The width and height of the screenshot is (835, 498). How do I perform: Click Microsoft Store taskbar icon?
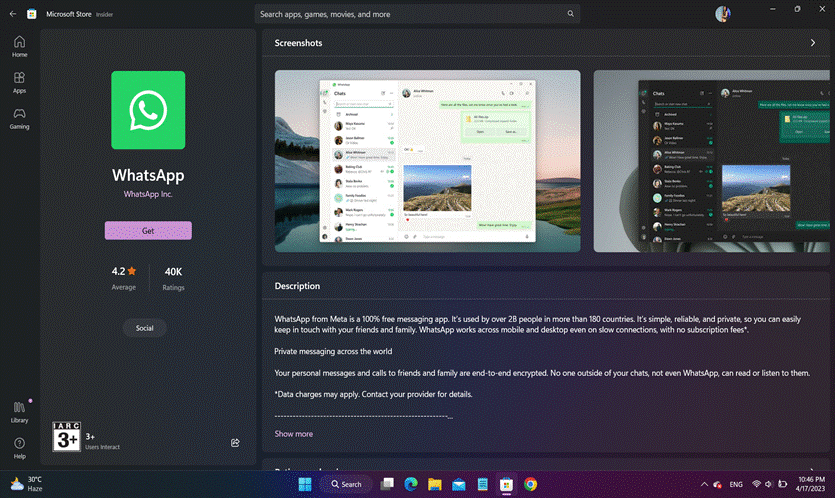(506, 484)
